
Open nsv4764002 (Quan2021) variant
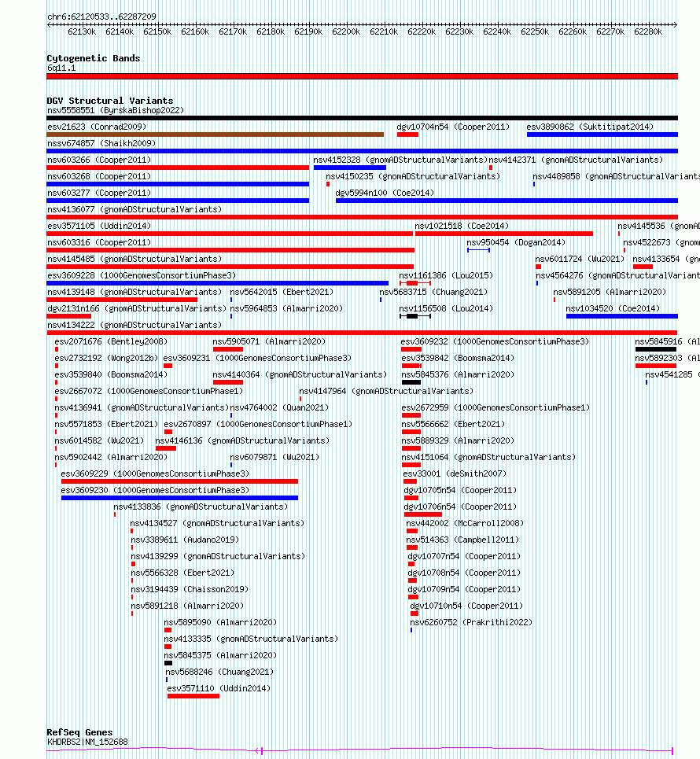pos(279,407)
